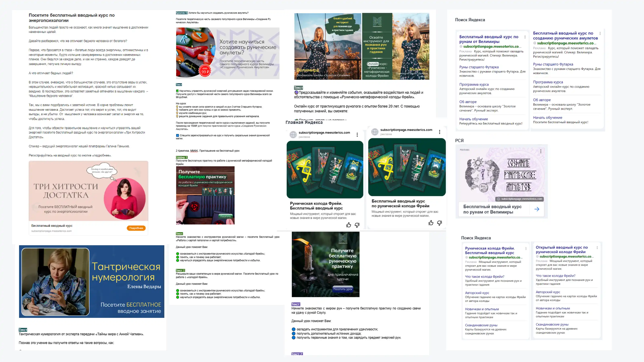Open 'Новичкам и опытным' in the 'Открытый вводный курс' ad

point(553,308)
